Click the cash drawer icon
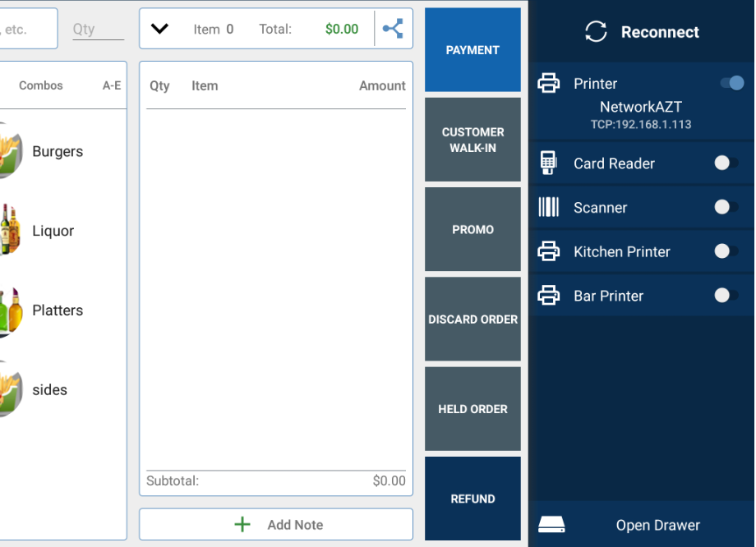The width and height of the screenshot is (756, 547). 551,525
